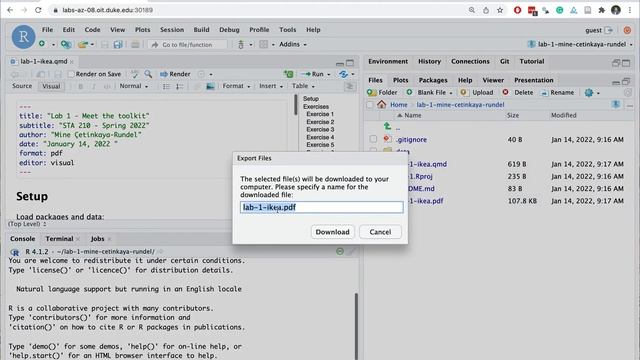Switch to Visual editor mode
Image resolution: width=640 pixels, height=360 pixels.
point(51,86)
